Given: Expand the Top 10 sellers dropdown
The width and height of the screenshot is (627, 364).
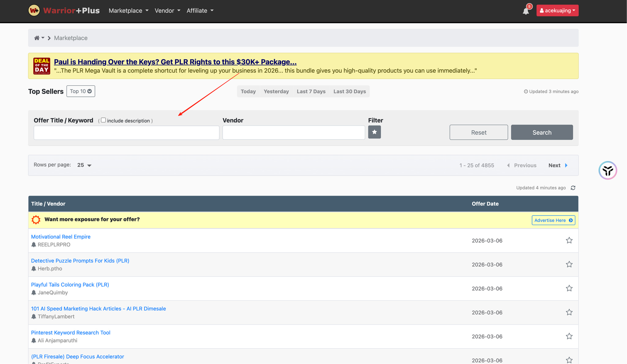Looking at the screenshot, I should (x=81, y=91).
